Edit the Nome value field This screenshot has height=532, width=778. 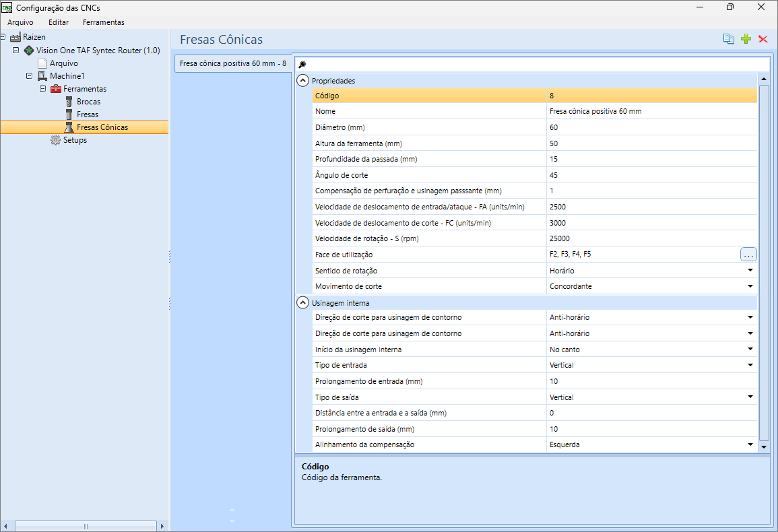[x=652, y=112]
